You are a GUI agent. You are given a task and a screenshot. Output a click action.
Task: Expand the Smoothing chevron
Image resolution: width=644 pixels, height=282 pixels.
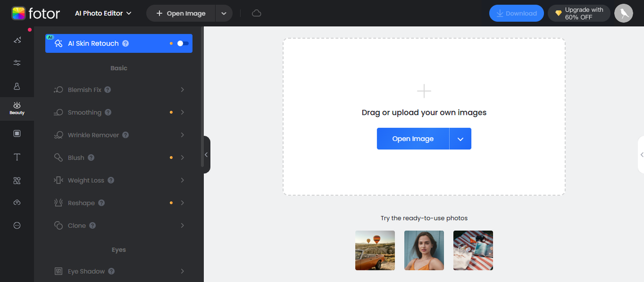[x=182, y=112]
